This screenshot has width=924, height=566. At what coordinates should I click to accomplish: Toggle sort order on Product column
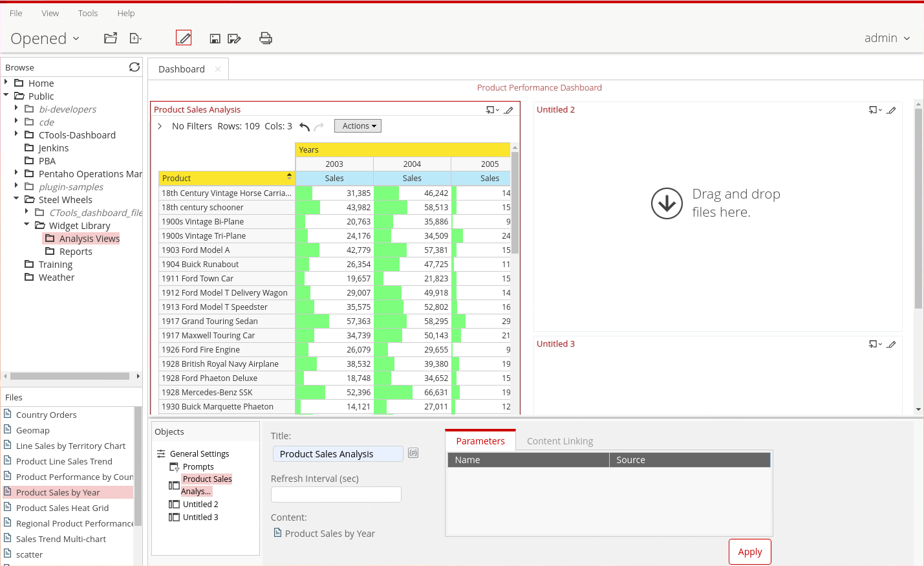click(289, 177)
